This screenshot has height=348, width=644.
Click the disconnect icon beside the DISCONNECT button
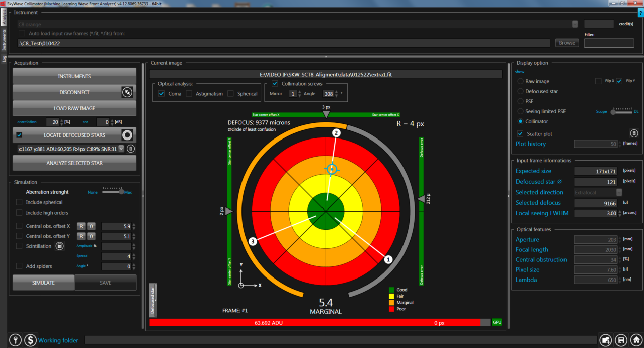pos(127,92)
